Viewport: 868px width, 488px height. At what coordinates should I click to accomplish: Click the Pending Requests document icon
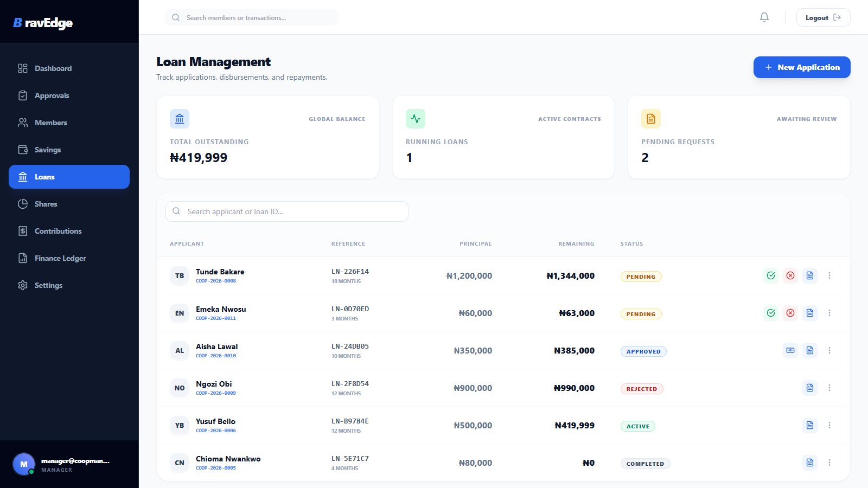coord(651,119)
